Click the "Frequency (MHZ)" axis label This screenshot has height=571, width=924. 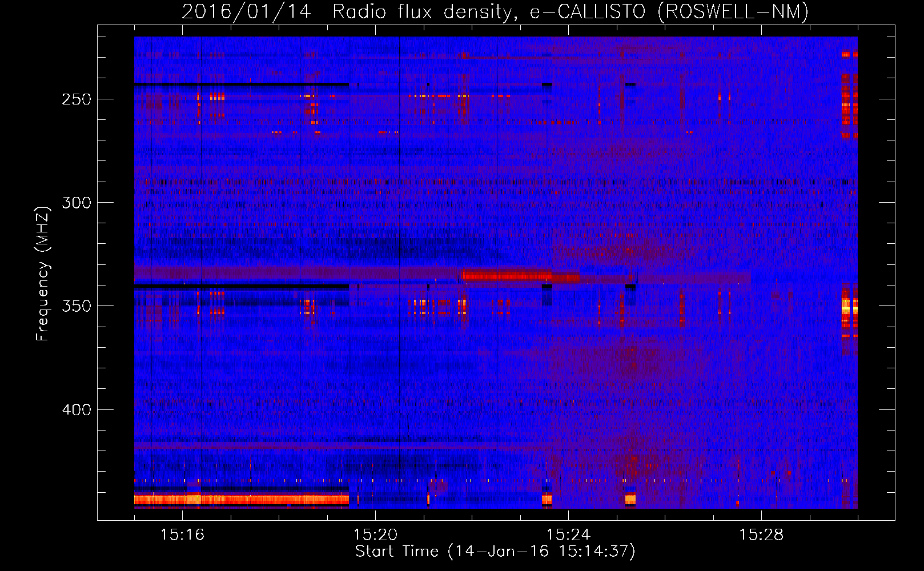43,274
